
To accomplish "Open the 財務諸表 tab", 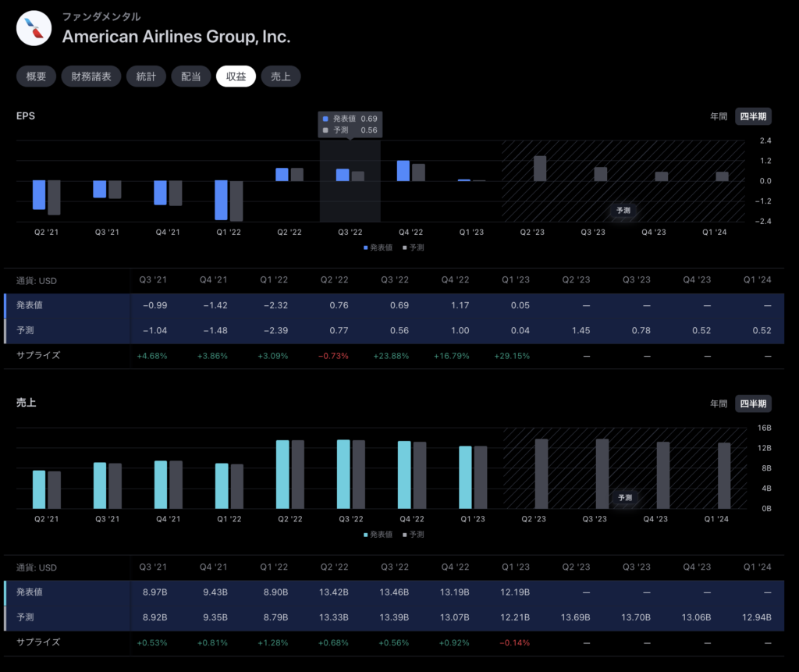I will [91, 76].
